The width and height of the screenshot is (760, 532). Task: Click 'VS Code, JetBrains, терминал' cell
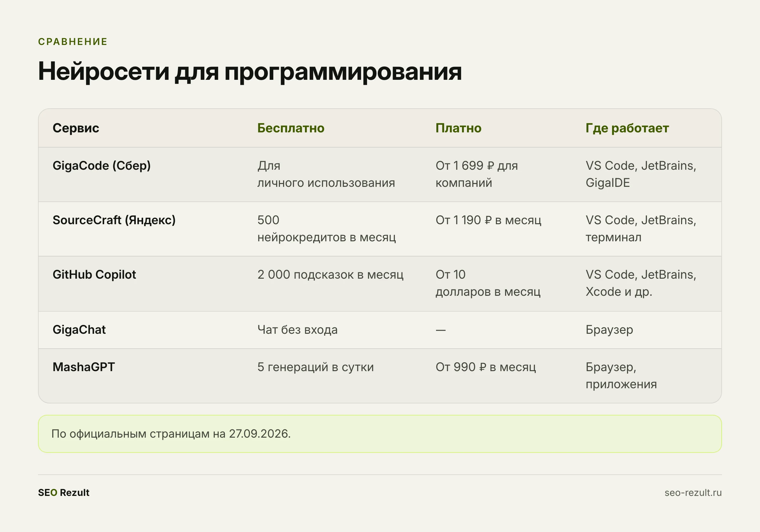(x=641, y=228)
